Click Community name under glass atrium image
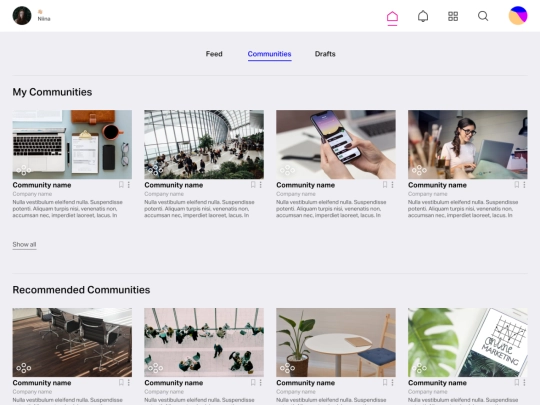Image resolution: width=540 pixels, height=405 pixels. pos(174,185)
